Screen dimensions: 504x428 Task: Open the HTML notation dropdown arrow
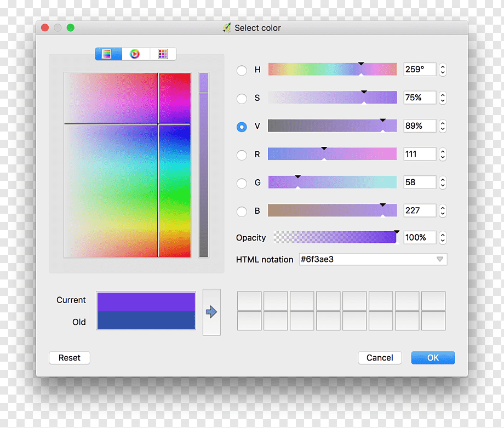click(440, 259)
